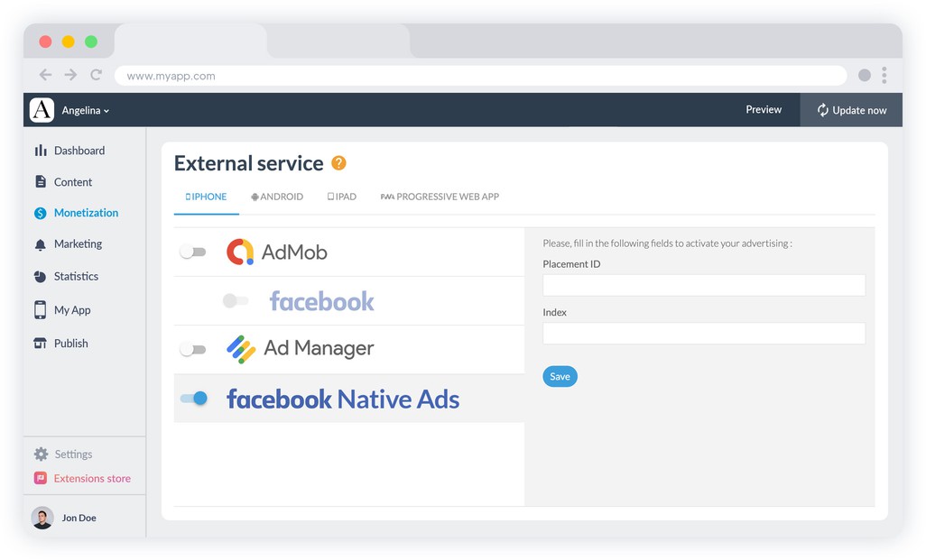Open the Angelina app dropdown
This screenshot has height=560, width=926.
pos(86,110)
